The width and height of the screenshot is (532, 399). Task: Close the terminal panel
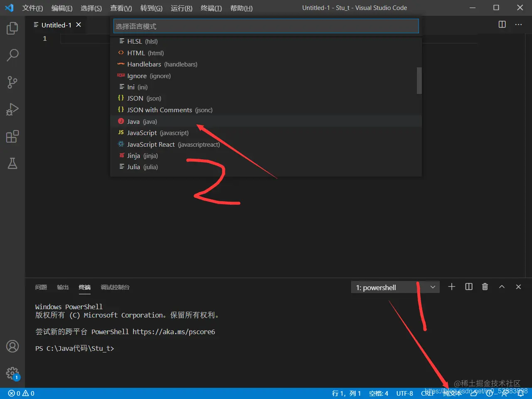click(518, 287)
